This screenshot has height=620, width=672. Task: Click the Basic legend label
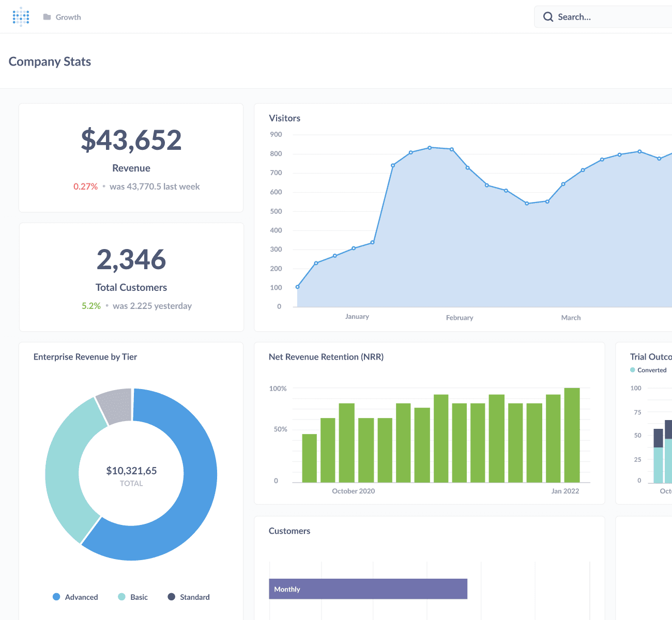click(139, 597)
